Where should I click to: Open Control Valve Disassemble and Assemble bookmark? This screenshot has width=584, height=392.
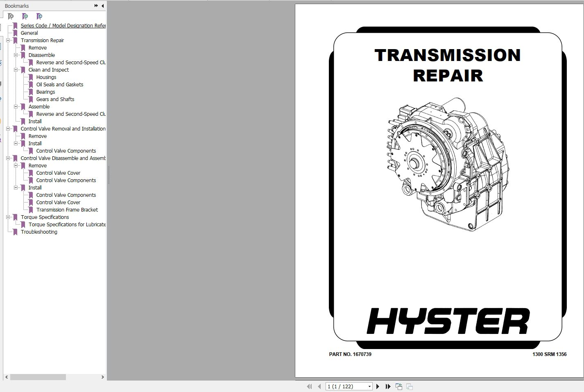[x=63, y=158]
